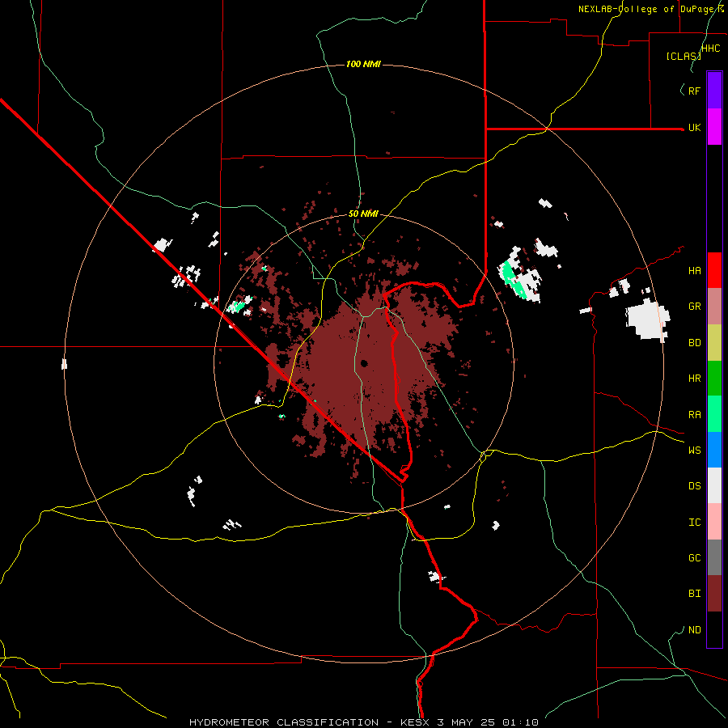Click the black ND legend swatch

714,629
